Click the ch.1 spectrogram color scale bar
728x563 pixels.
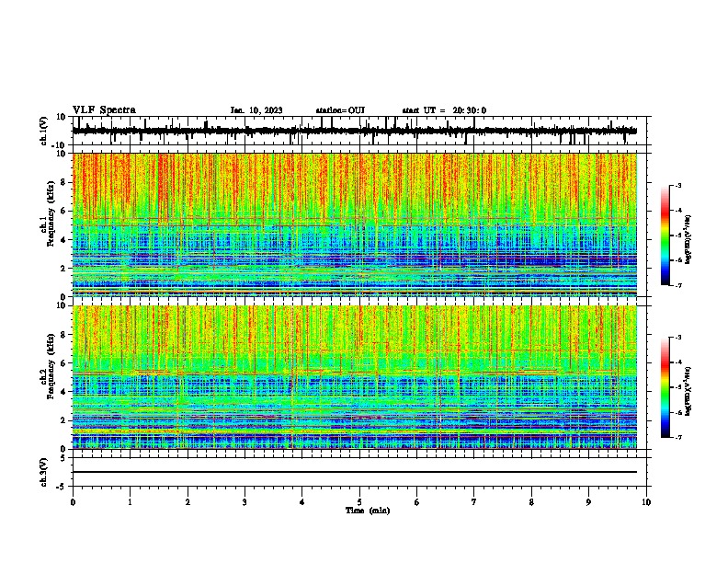coord(665,236)
